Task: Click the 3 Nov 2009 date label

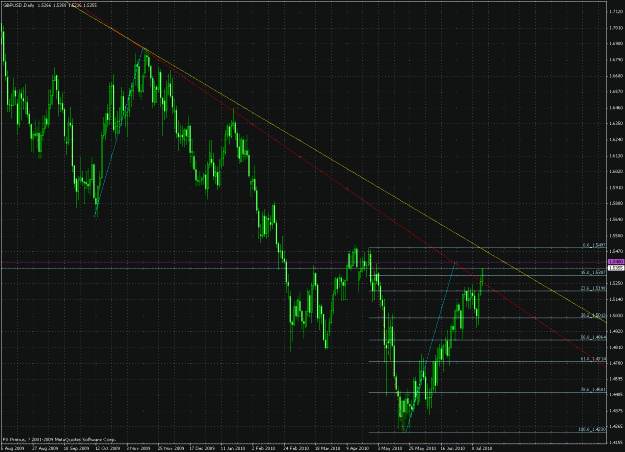Action: tap(139, 448)
